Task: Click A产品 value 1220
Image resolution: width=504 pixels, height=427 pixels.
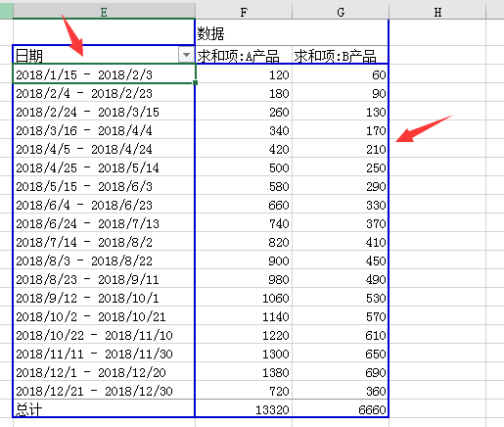Action: (x=244, y=334)
